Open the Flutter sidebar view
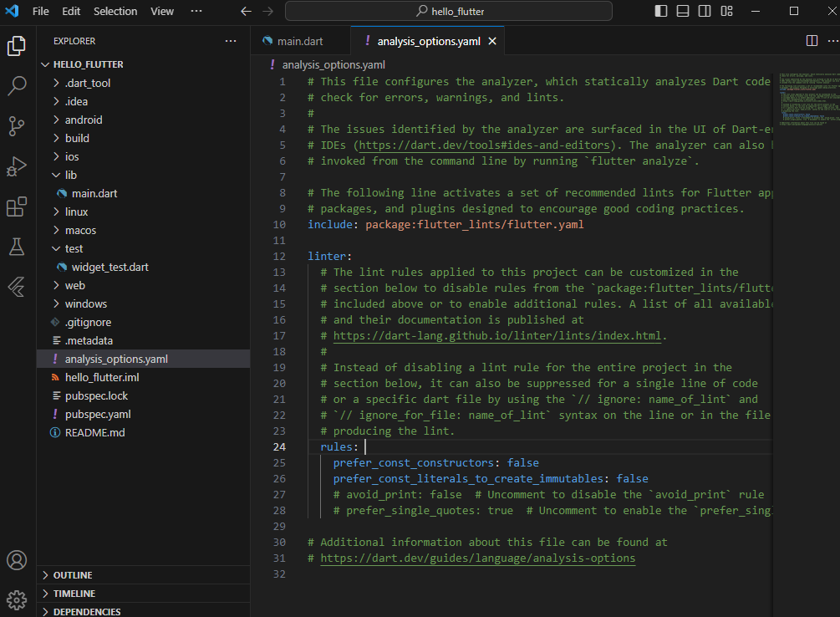Viewport: 840px width, 617px height. coord(17,287)
